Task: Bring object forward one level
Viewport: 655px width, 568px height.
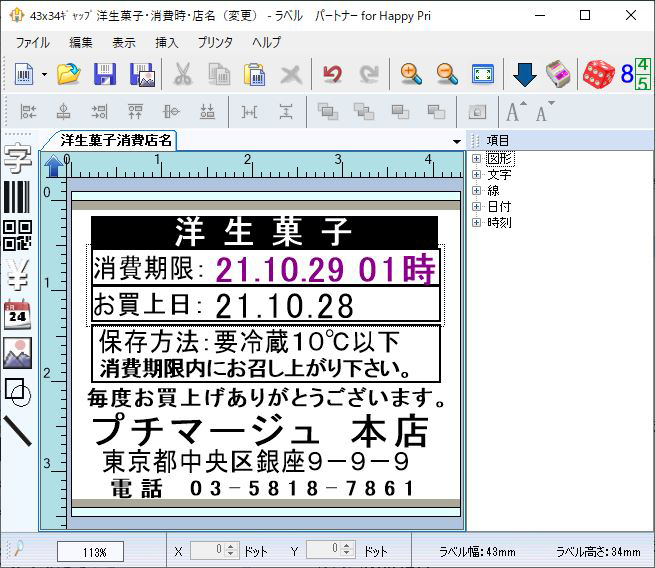Action: 400,112
